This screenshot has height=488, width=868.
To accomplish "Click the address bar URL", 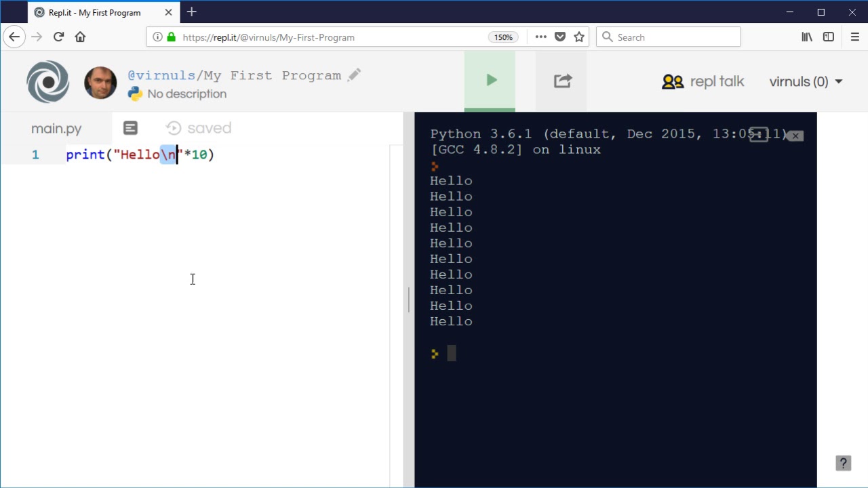I will (x=269, y=37).
